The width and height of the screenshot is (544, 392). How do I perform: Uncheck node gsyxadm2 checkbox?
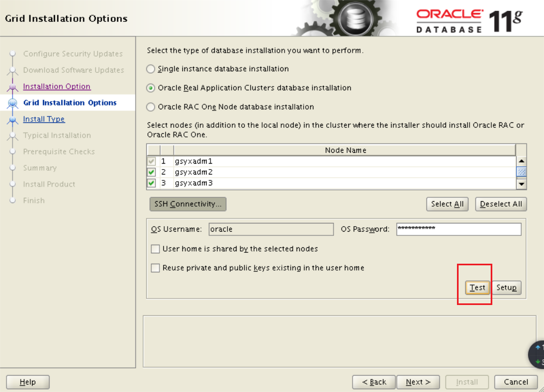(152, 172)
